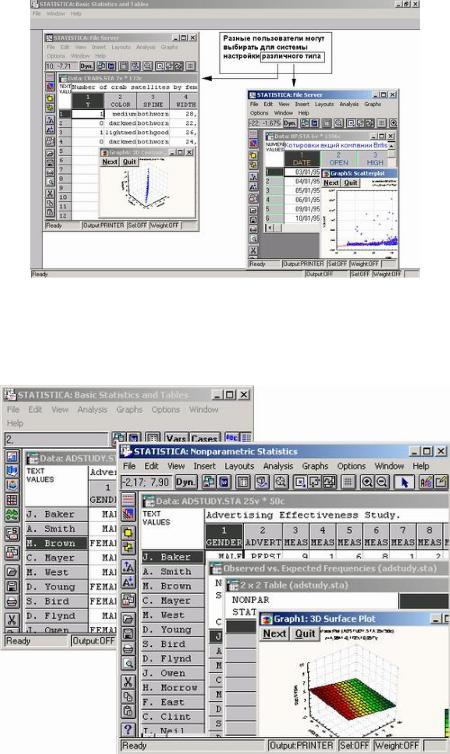Click the question-mark help icon in Nonparametric toolbar

(128, 729)
